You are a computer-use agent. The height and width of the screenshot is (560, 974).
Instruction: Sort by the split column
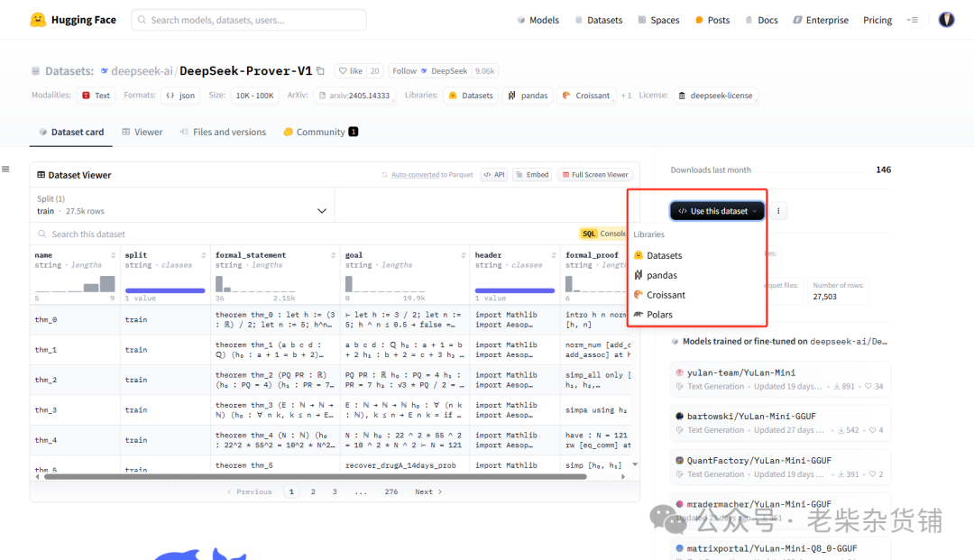pos(203,255)
